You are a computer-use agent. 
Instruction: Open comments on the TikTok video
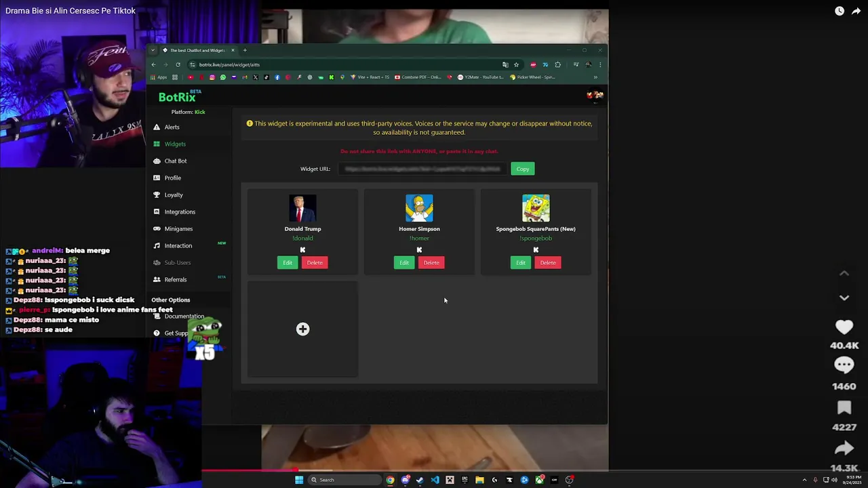(844, 365)
